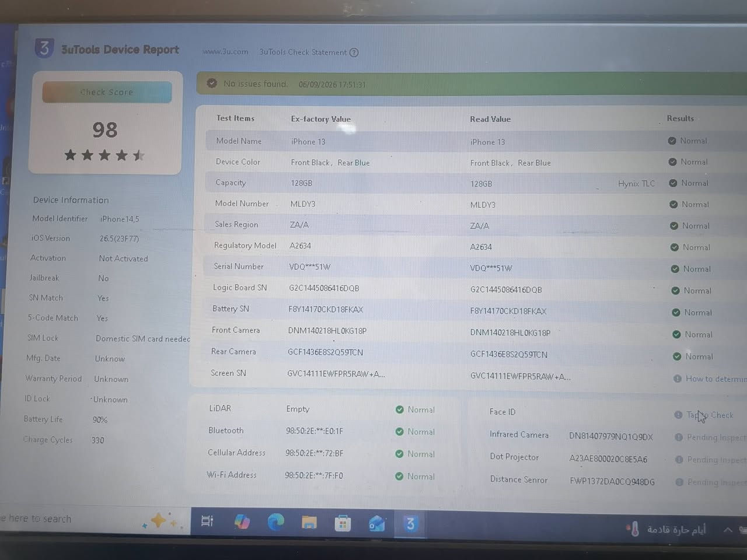Click Logic Board read value G2C1445086416DQB

pos(506,290)
